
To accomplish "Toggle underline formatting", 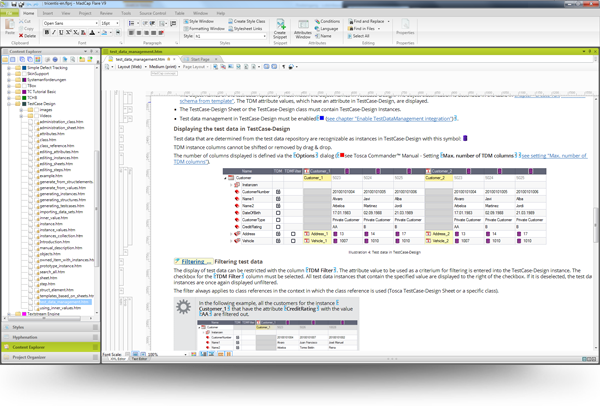I will 61,33.
